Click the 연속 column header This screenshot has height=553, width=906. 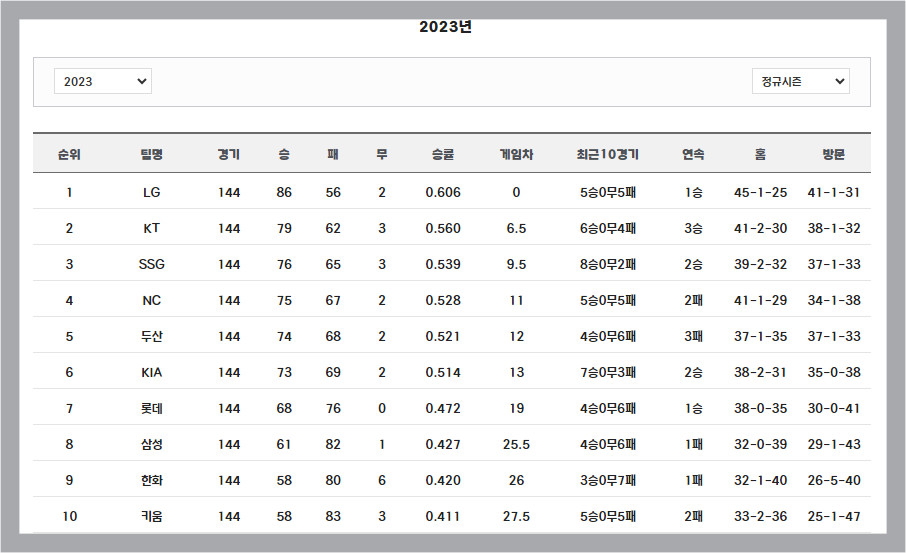(x=693, y=154)
